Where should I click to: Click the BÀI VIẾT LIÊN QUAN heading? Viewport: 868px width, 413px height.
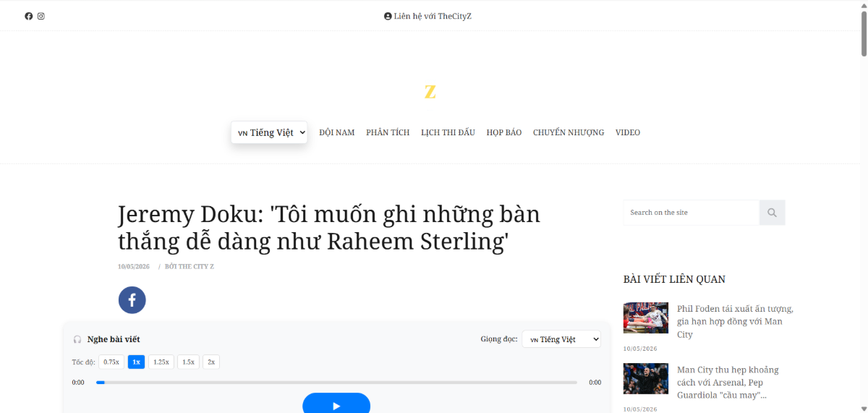click(674, 279)
